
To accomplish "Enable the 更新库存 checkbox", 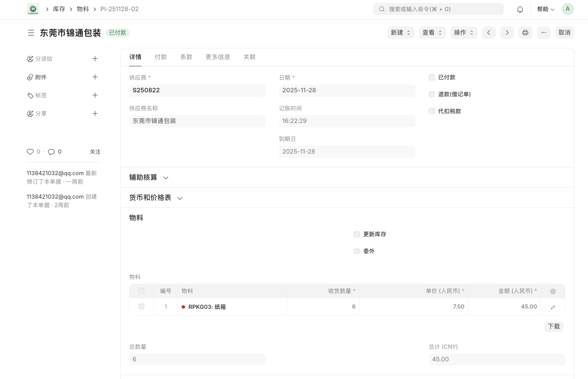I will click(x=357, y=235).
